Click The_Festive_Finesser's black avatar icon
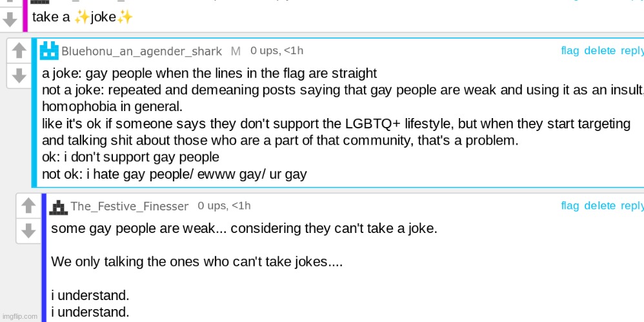Viewport: 644px width, 322px height. click(59, 206)
